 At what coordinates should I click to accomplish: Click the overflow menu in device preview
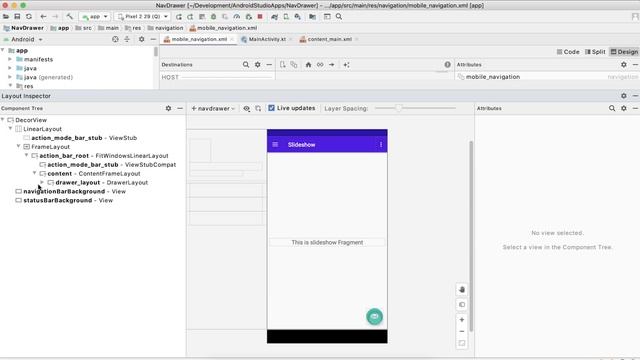pos(381,144)
